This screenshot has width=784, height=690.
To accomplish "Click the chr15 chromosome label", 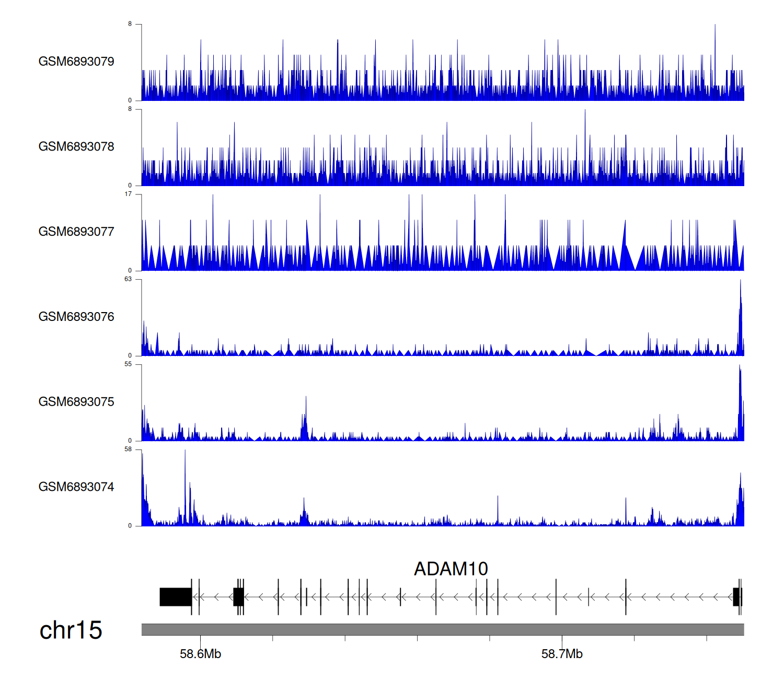I will coord(71,630).
